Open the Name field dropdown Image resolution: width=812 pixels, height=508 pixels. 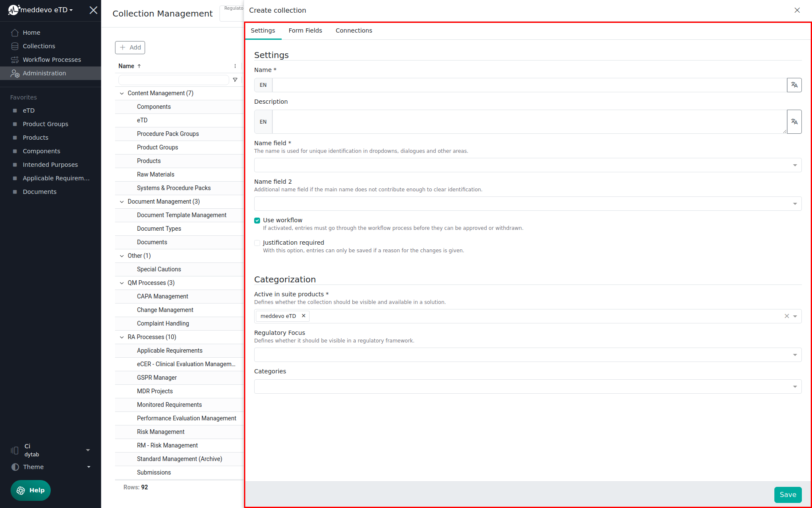[x=527, y=165]
